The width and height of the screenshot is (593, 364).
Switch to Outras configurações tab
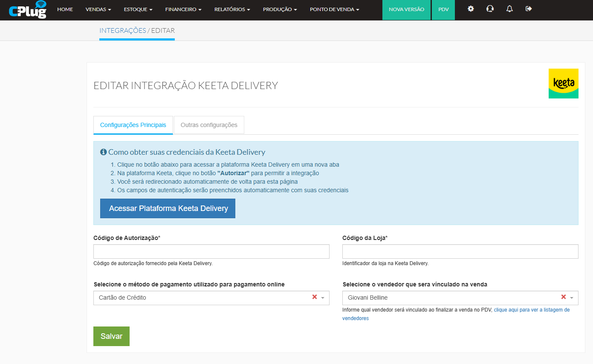209,125
